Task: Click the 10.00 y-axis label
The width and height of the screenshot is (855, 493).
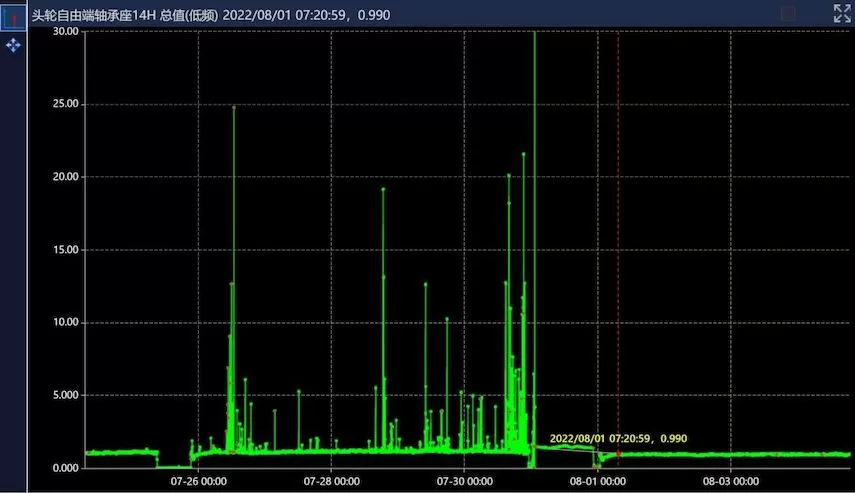Action: [66, 322]
